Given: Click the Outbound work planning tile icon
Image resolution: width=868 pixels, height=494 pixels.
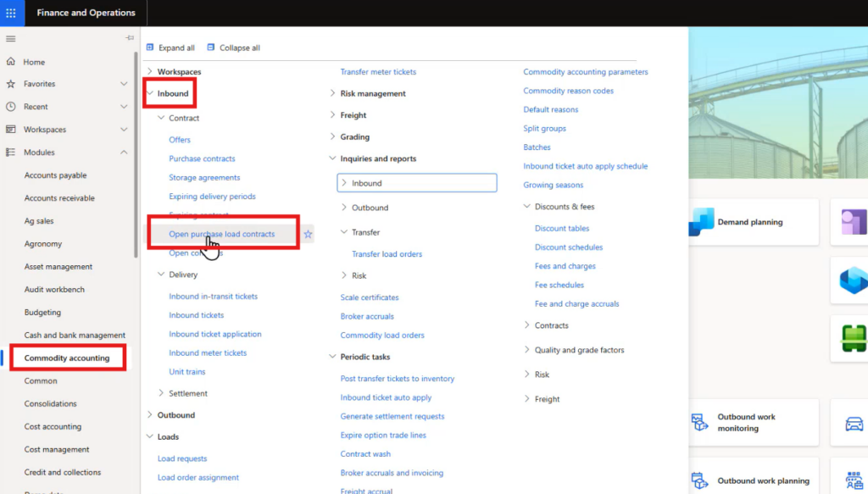Looking at the screenshot, I should [699, 480].
